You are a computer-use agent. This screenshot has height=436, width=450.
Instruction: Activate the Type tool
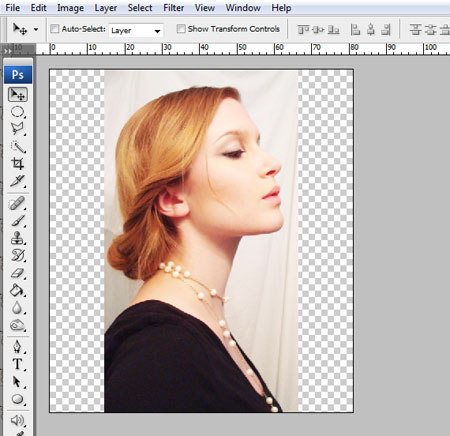(18, 364)
